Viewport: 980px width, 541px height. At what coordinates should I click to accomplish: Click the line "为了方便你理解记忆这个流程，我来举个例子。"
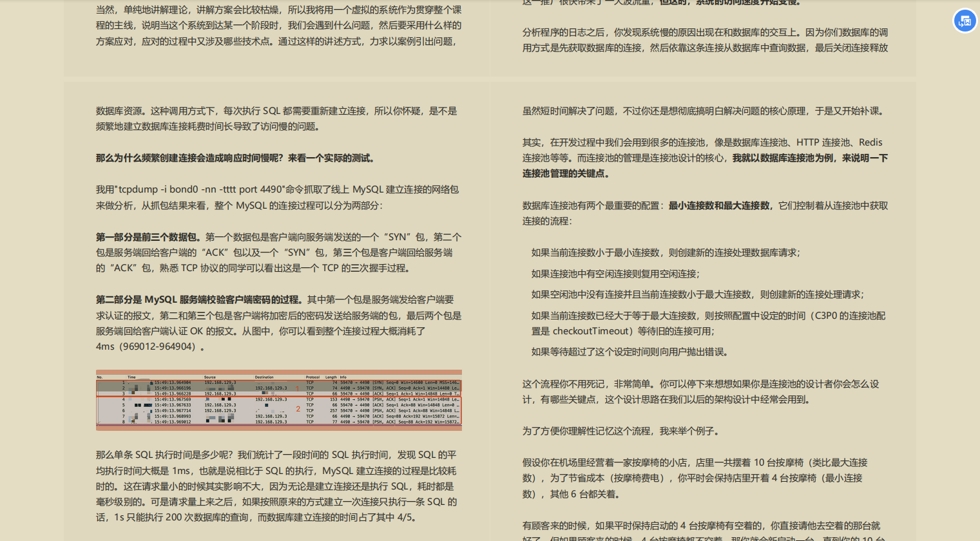(x=621, y=431)
